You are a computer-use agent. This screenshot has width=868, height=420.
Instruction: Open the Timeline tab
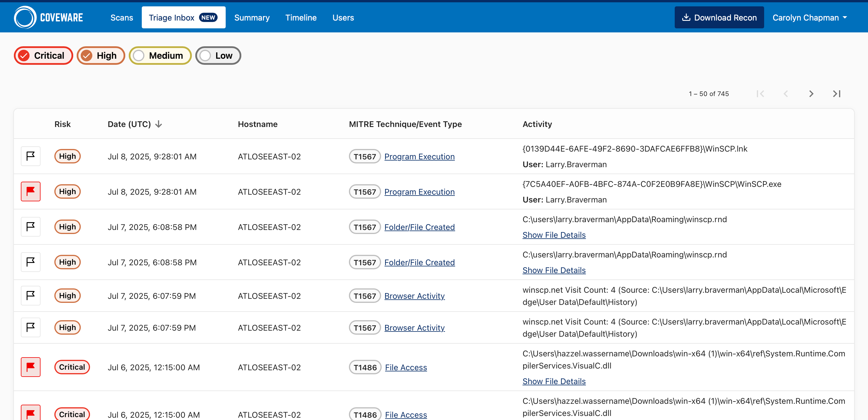pyautogui.click(x=301, y=18)
